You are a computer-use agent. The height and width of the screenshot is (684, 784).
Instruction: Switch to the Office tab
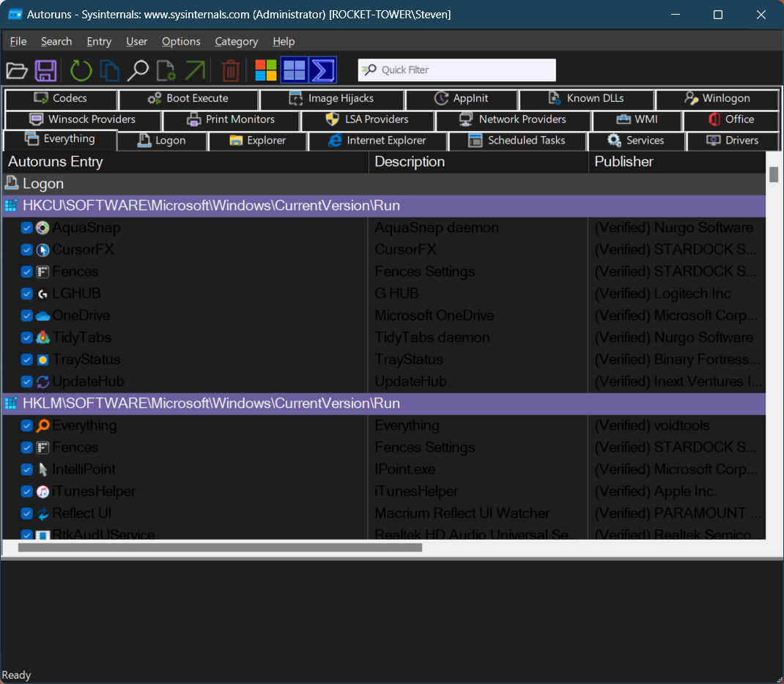tap(731, 119)
